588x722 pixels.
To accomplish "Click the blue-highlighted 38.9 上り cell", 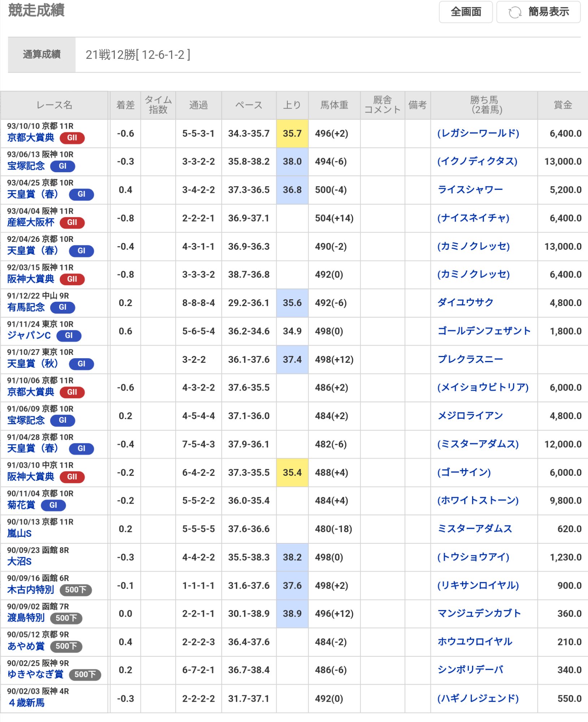I will tap(292, 613).
